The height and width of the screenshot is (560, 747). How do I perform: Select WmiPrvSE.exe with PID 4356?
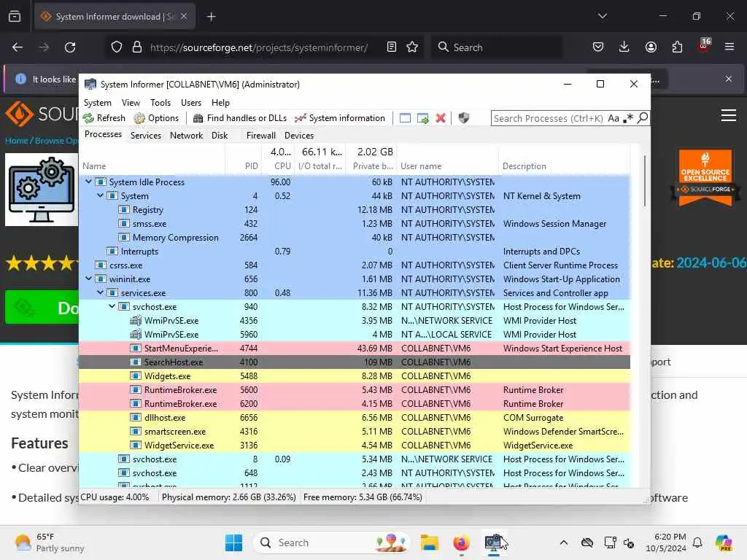(355, 321)
